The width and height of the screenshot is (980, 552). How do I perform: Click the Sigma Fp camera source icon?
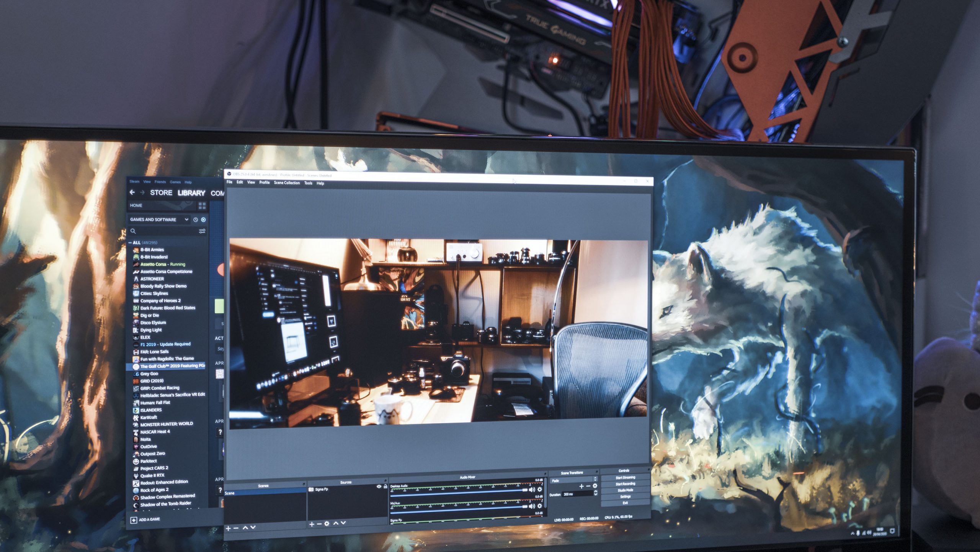tap(311, 490)
